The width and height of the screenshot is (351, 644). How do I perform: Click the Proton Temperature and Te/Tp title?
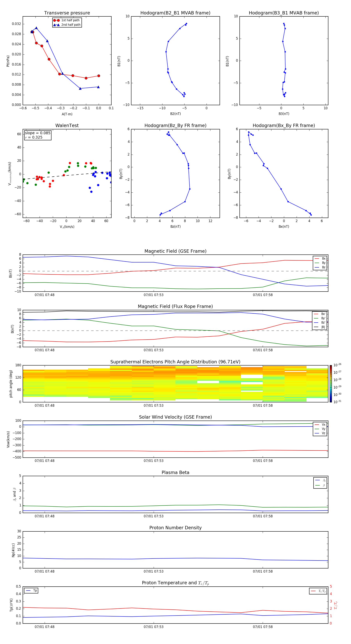(175, 583)
